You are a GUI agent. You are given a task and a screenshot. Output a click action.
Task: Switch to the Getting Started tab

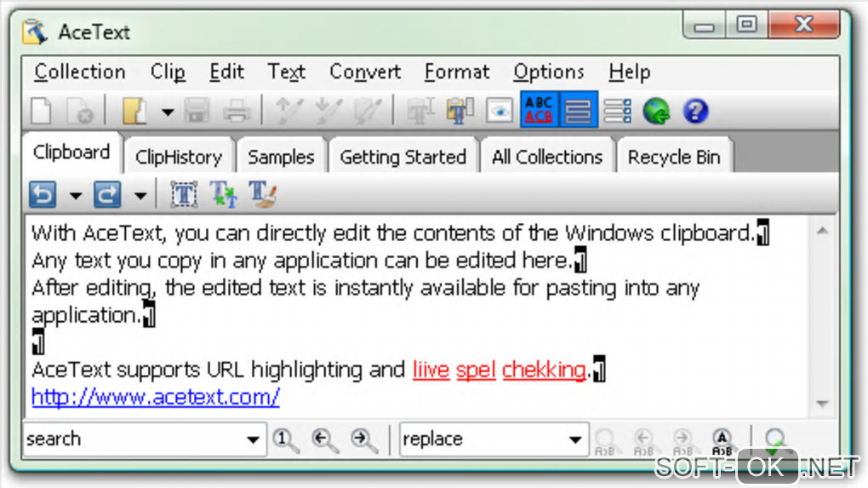403,157
